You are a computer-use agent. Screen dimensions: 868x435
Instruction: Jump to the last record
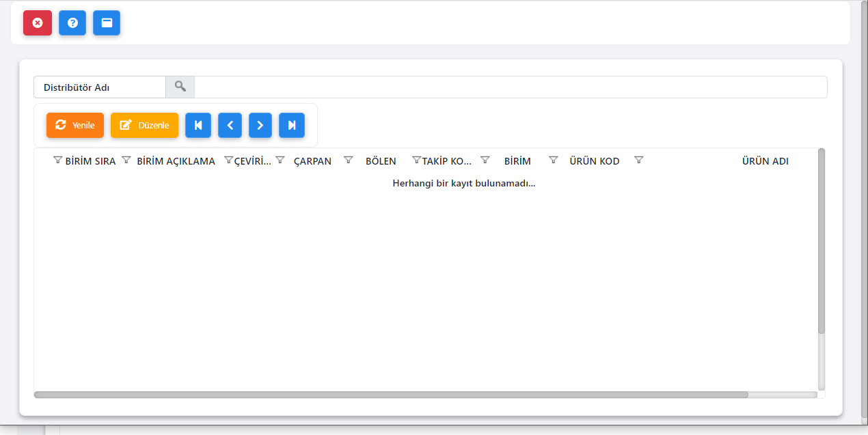point(292,125)
